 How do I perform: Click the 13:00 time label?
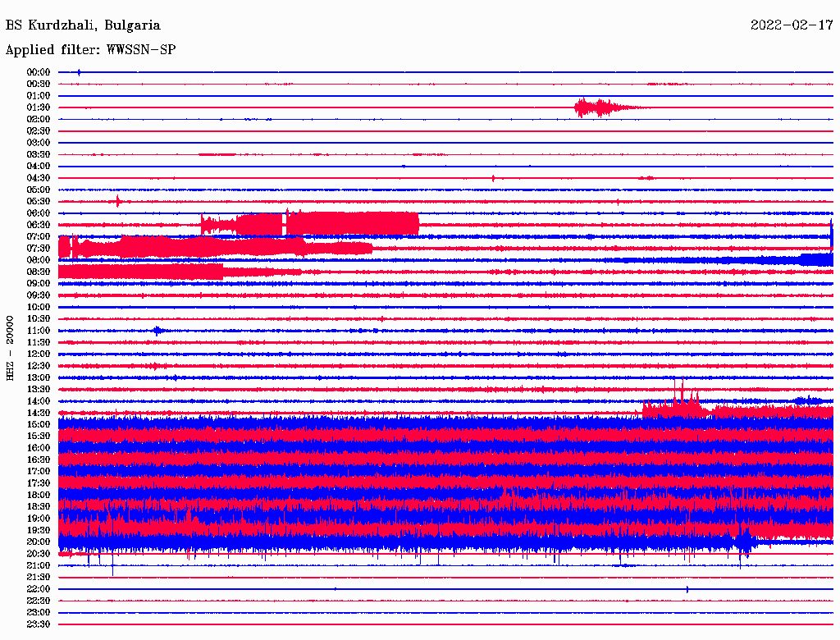39,378
